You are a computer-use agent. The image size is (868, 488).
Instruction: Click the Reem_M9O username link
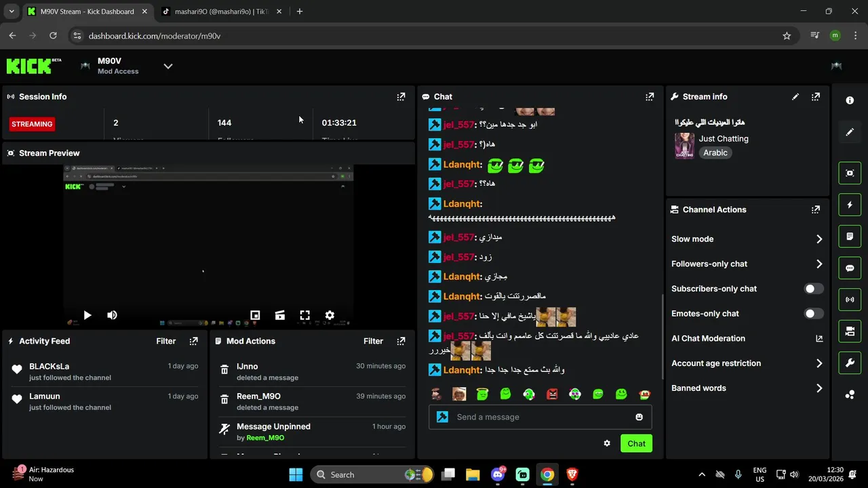click(x=265, y=438)
